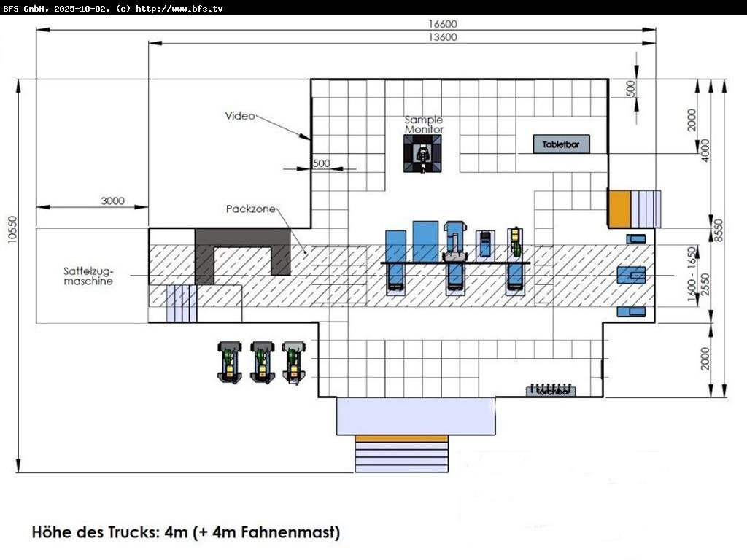The width and height of the screenshot is (747, 560).
Task: Select the Tabletbar box
Action: click(560, 144)
